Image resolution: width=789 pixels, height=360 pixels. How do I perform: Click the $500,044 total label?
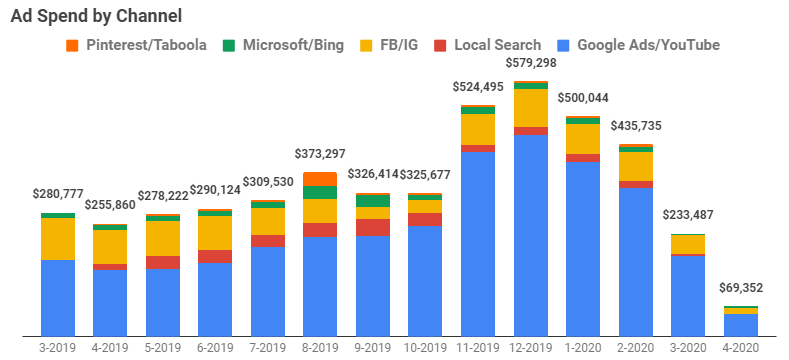[x=583, y=98]
